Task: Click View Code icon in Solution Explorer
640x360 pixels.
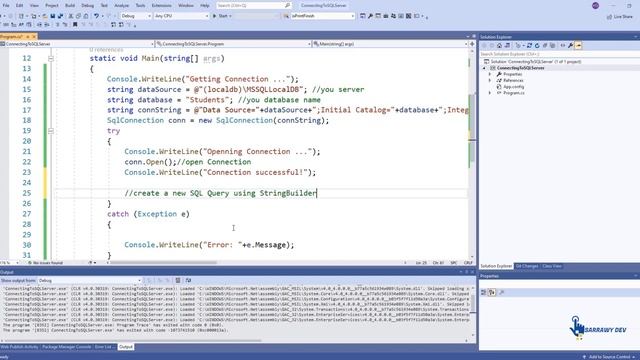Action: pos(563,45)
